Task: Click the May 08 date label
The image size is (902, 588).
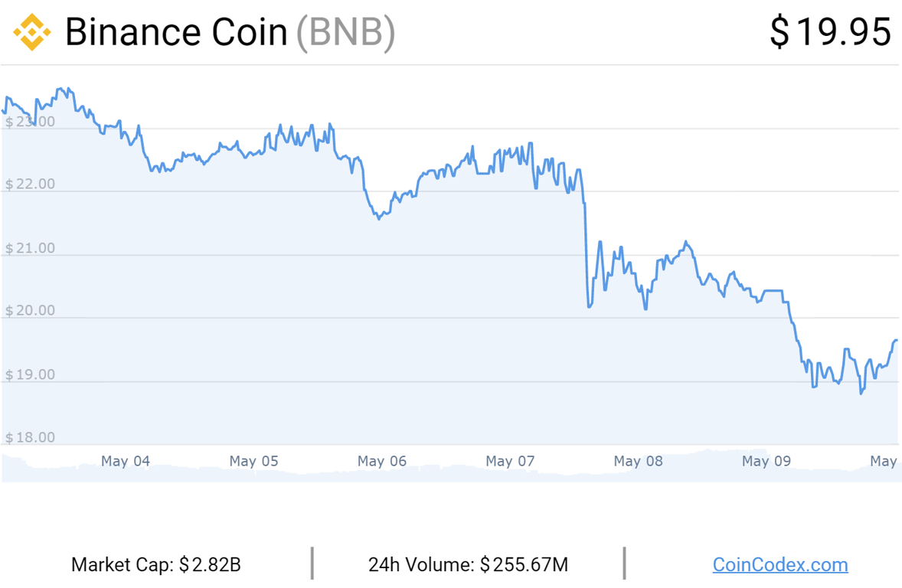Action: [638, 461]
